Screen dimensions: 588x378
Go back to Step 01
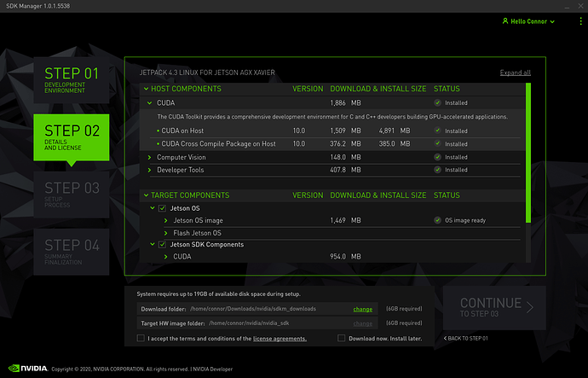tap(466, 338)
